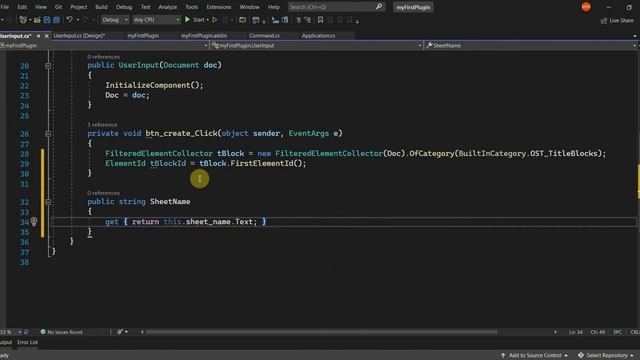Click the scroll right arrow
Viewport: 640px width, 360px height.
point(555,332)
